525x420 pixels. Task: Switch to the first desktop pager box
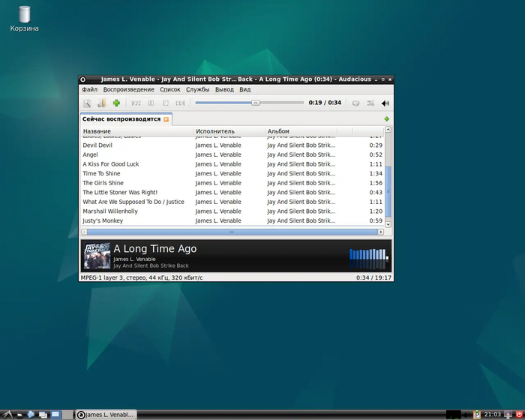coord(55,415)
